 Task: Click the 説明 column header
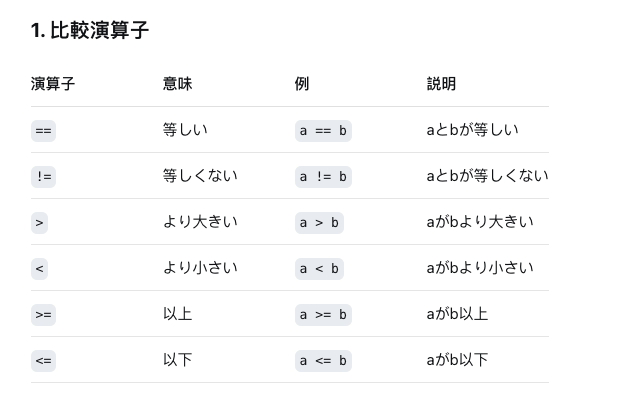pyautogui.click(x=441, y=84)
